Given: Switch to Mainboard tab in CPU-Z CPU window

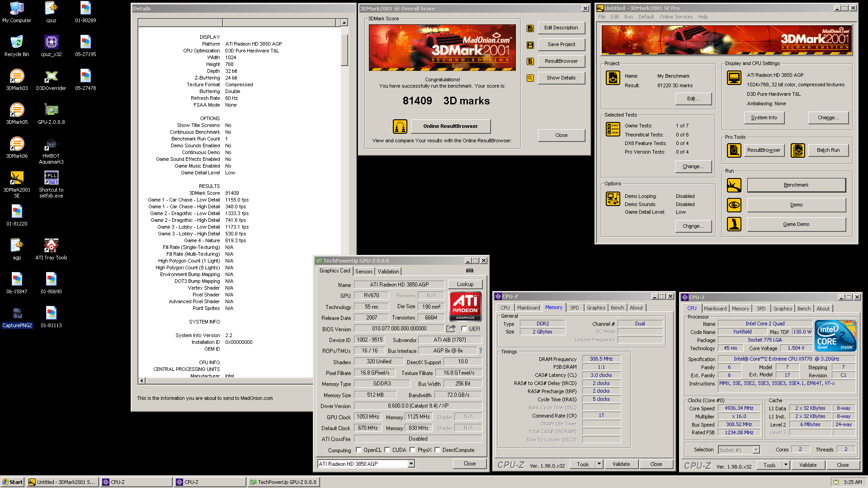Looking at the screenshot, I should pyautogui.click(x=715, y=309).
